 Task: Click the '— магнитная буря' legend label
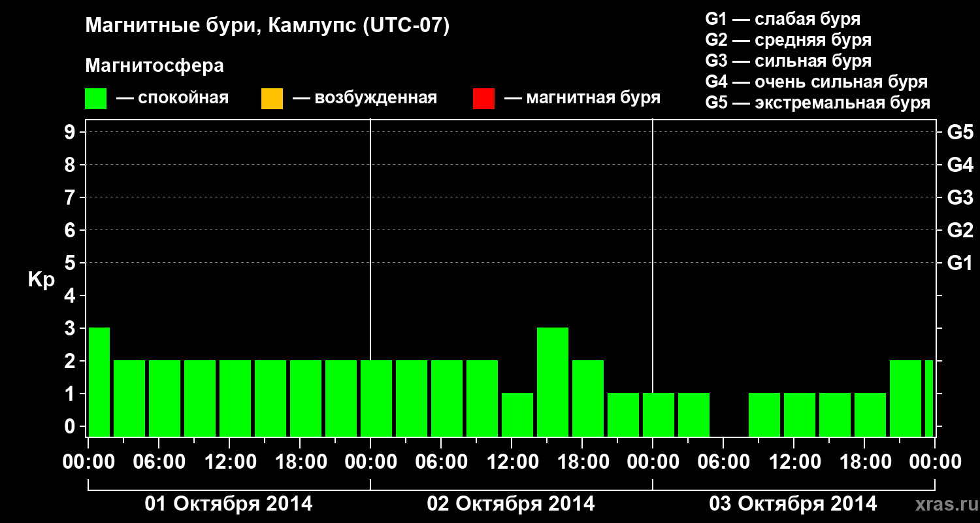[583, 98]
